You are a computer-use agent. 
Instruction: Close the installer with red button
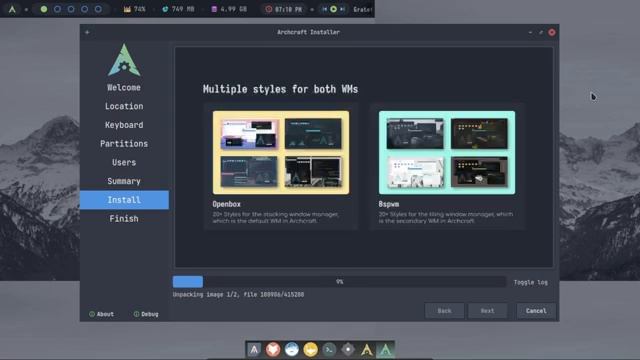point(552,32)
